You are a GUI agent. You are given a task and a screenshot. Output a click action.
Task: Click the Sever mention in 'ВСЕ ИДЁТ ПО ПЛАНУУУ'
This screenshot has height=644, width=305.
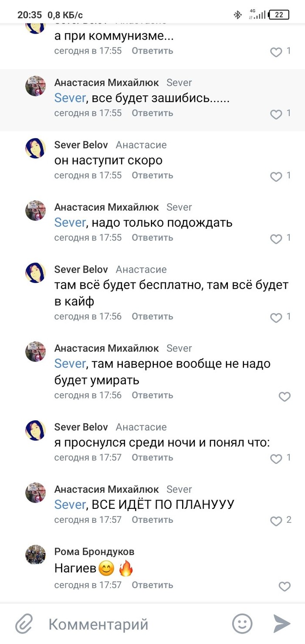(70, 504)
